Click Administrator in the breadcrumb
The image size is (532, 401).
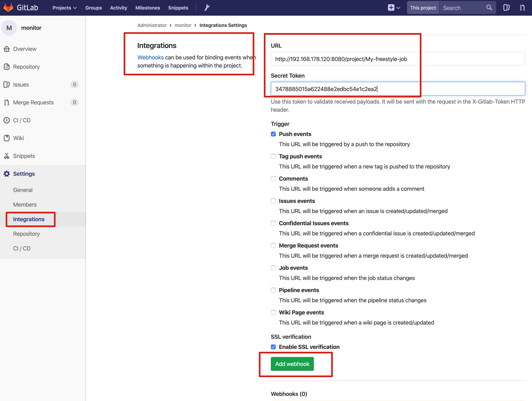click(x=152, y=25)
